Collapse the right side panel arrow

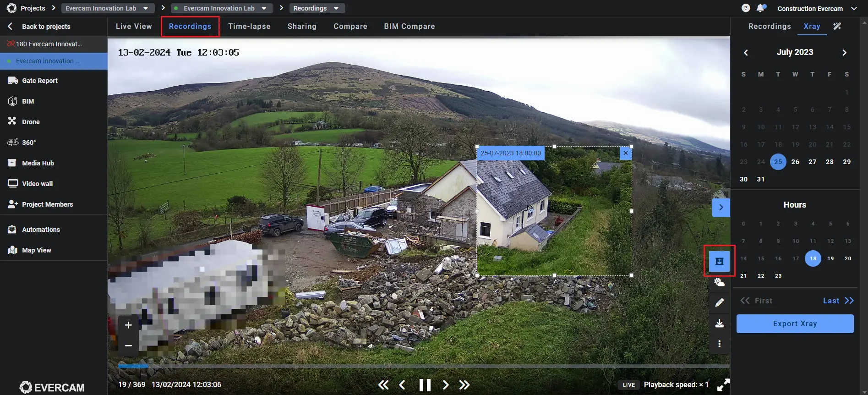721,208
